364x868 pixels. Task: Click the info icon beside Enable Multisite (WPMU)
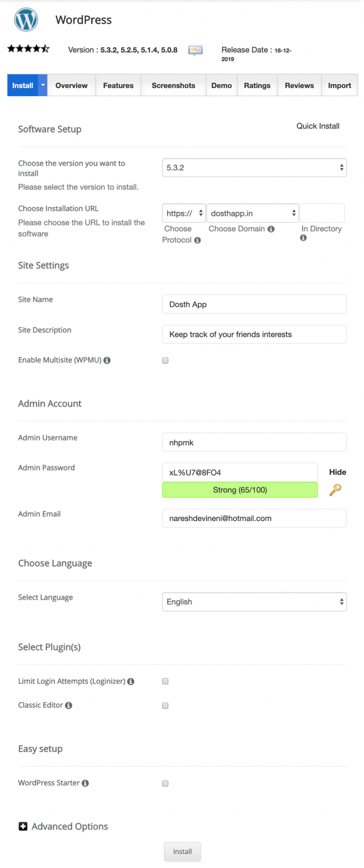coord(107,360)
